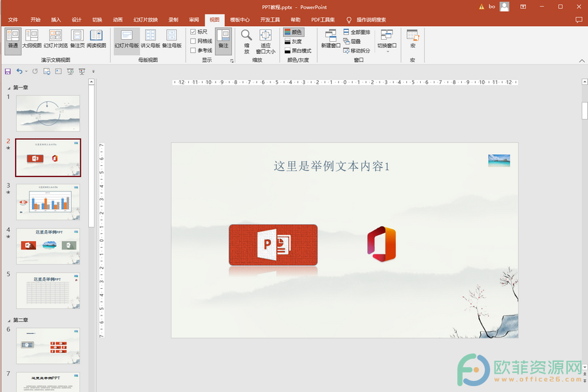Open Macros (宏)
Screen dimensions: 588x392
(412, 39)
